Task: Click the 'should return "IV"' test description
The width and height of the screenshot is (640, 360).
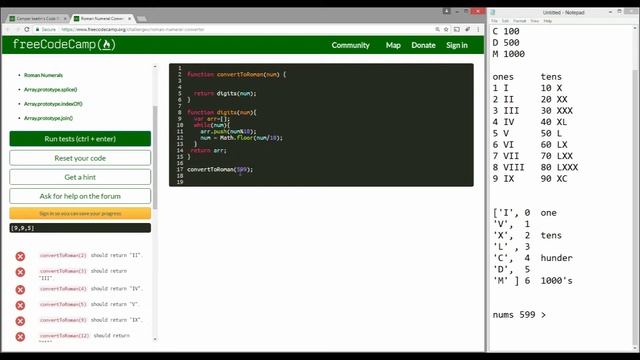Action: coord(116,289)
